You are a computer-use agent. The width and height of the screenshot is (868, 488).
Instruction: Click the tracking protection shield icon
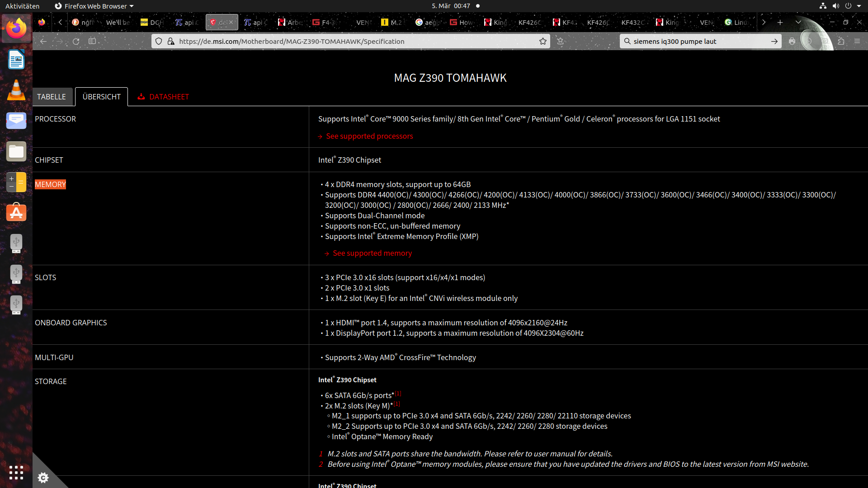[x=159, y=41]
